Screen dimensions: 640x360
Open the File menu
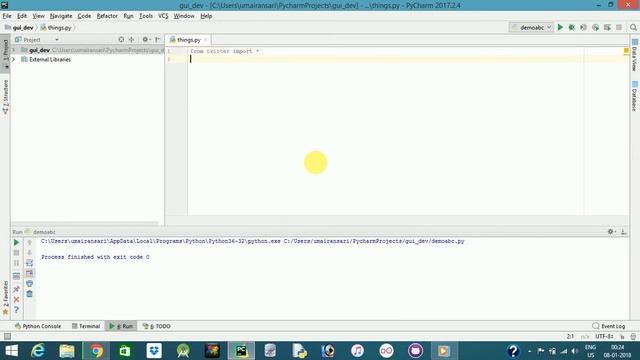click(7, 16)
